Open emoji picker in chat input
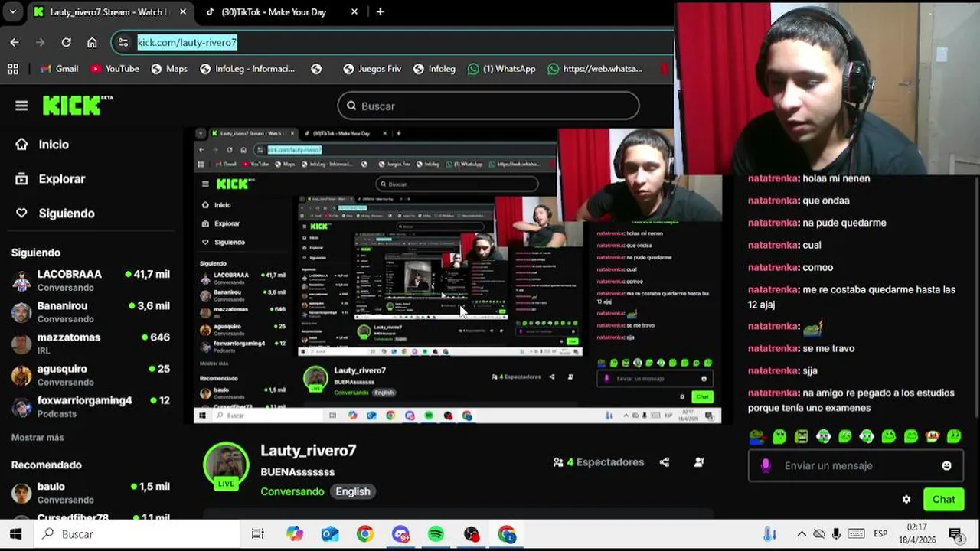 pyautogui.click(x=946, y=465)
